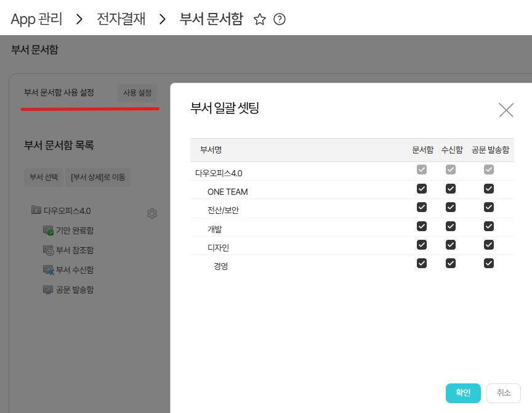Viewport: 532px width, 413px height.
Task: Click the 전자결재 breadcrumb item
Action: [x=121, y=19]
